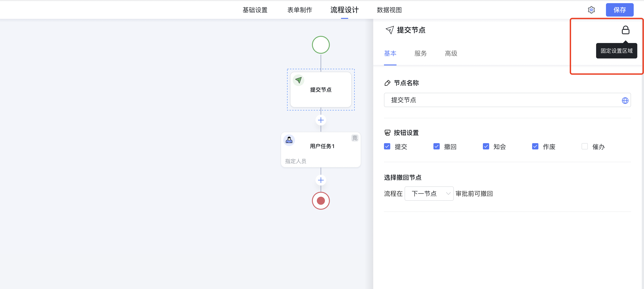The width and height of the screenshot is (644, 289).
Task: Click the paper plane icon in panel header
Action: [x=390, y=30]
